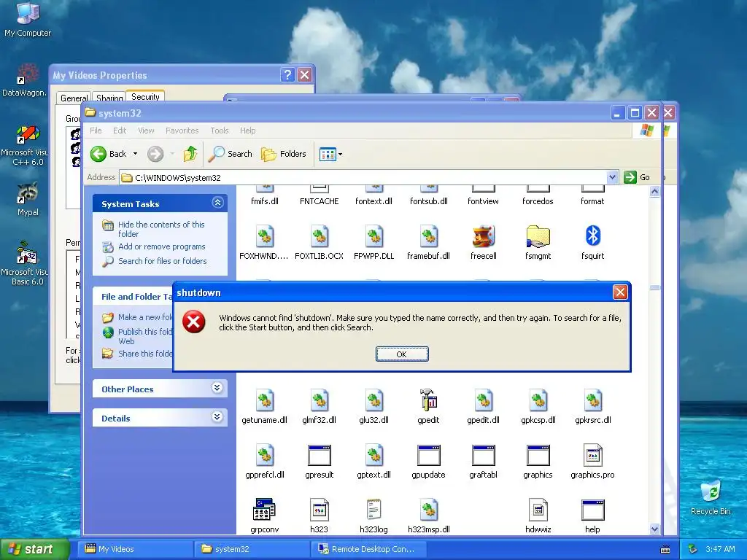Open the Favorites menu
The height and width of the screenshot is (560, 747).
(182, 131)
